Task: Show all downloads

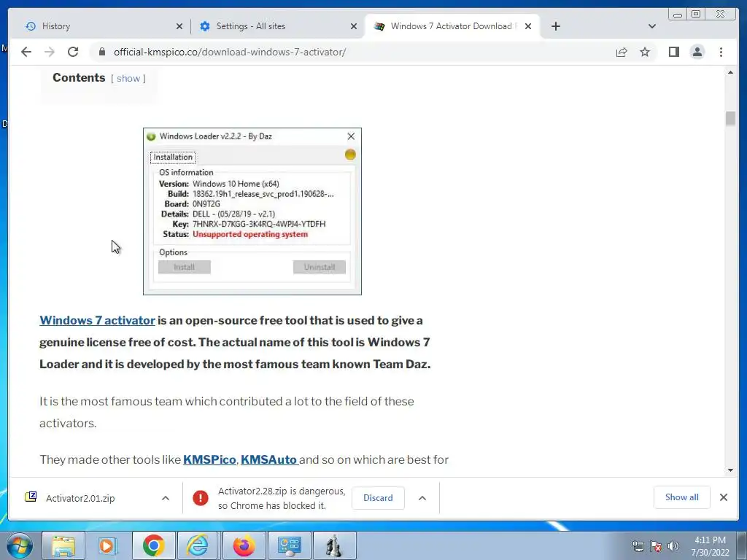Action: coord(682,497)
